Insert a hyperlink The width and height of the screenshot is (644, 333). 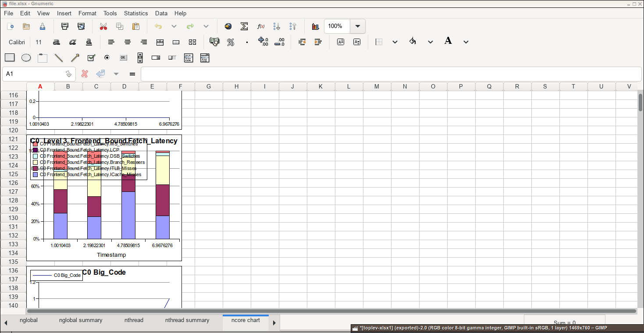[228, 26]
